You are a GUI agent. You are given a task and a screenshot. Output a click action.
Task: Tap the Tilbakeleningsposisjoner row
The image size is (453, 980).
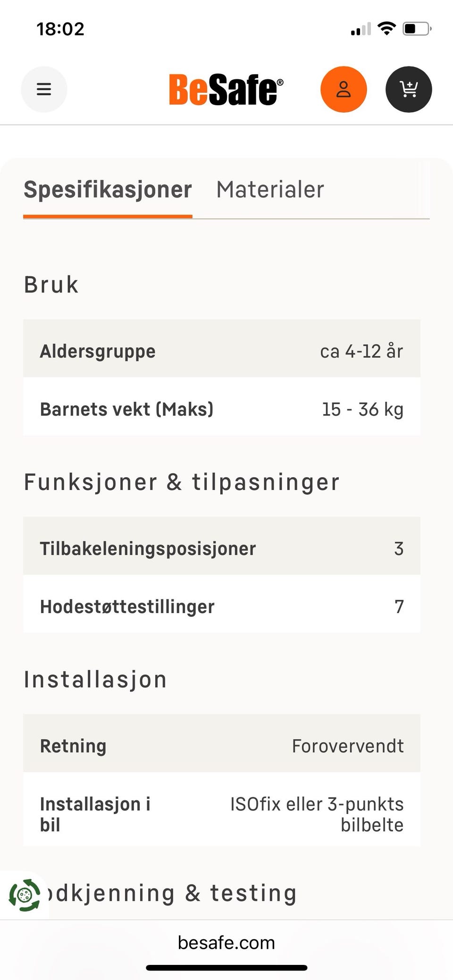(x=222, y=546)
